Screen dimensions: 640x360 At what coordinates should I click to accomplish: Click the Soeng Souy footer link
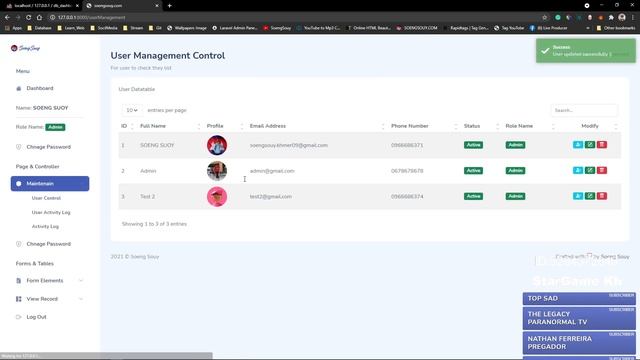615,257
